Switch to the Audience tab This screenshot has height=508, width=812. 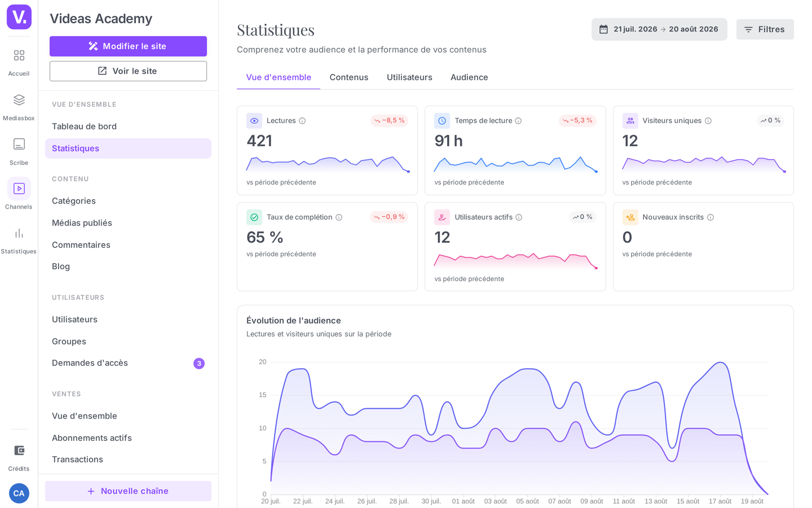(x=469, y=77)
